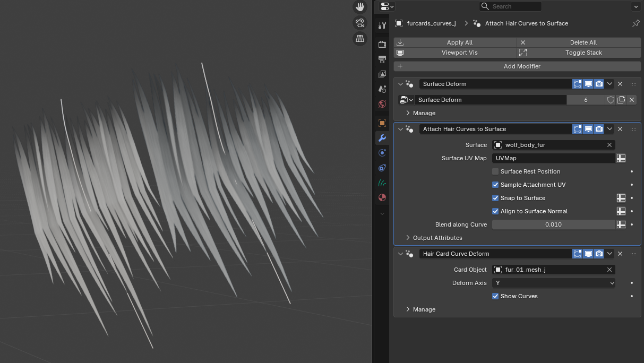
Task: Toggle attribute input for Snap to Surface
Action: 621,198
